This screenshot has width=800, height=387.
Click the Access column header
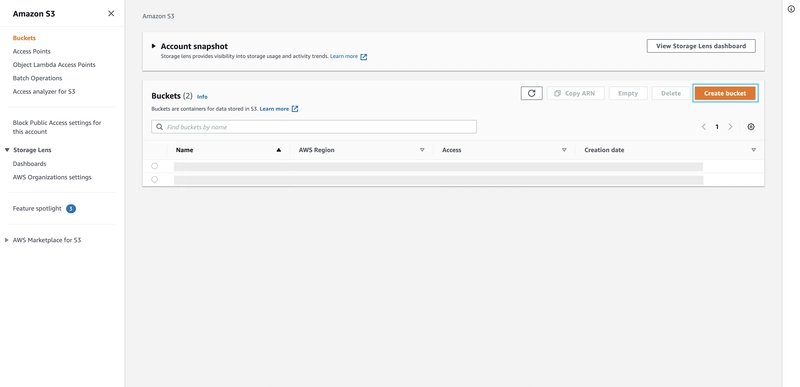[x=452, y=150]
